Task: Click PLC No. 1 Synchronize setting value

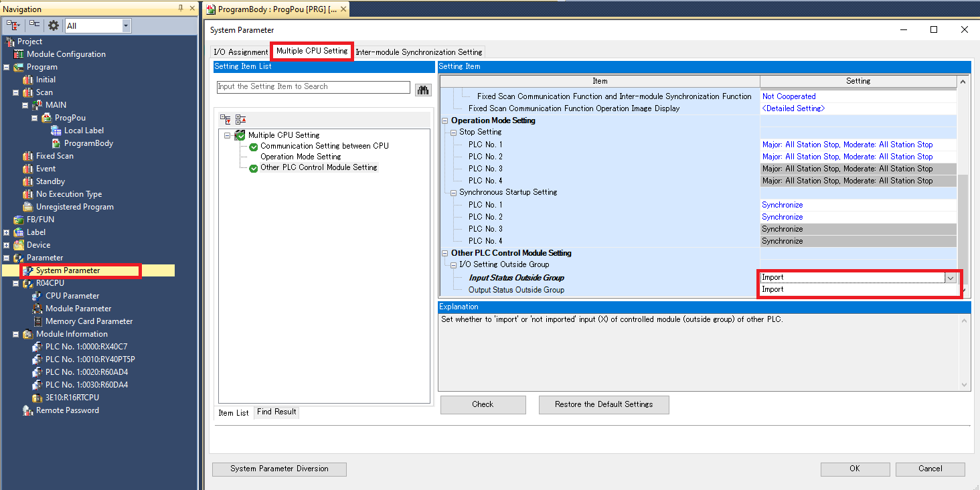Action: (859, 205)
